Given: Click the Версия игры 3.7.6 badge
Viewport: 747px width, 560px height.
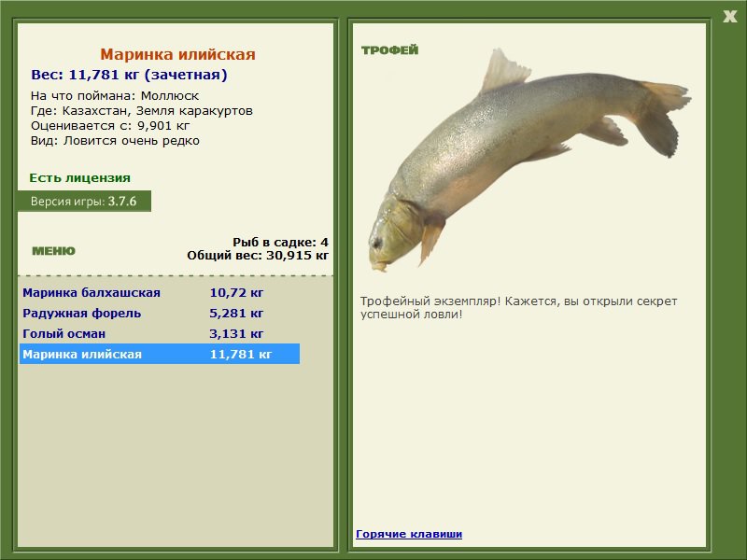Looking at the screenshot, I should point(84,201).
